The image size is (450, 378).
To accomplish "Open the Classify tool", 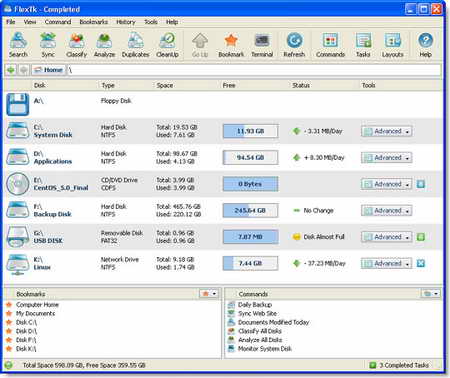I will 76,45.
